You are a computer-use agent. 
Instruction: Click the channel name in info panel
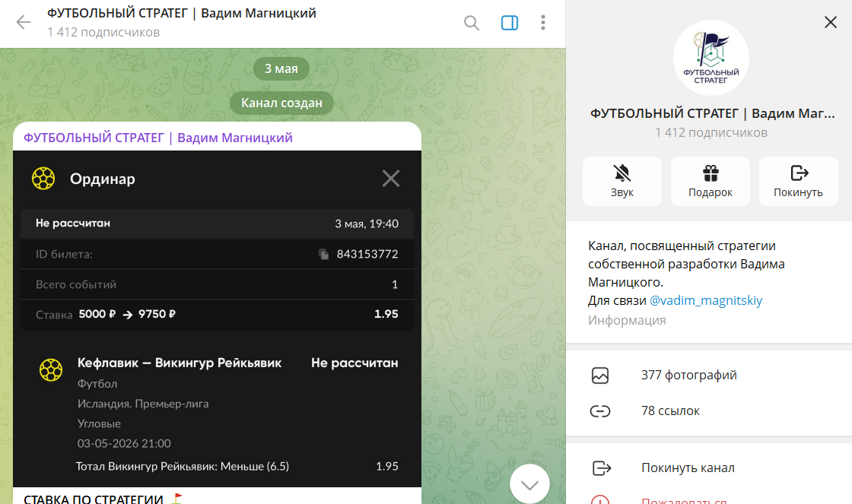click(712, 113)
